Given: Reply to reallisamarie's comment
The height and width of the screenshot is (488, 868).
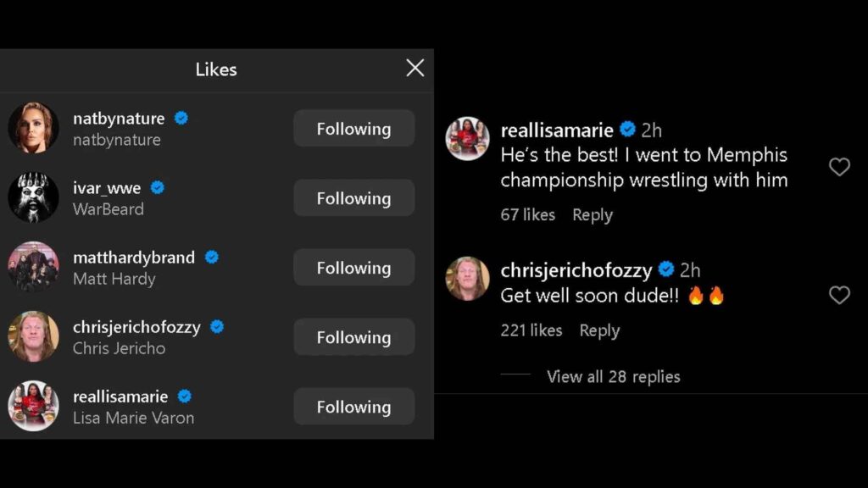Looking at the screenshot, I should (x=592, y=215).
